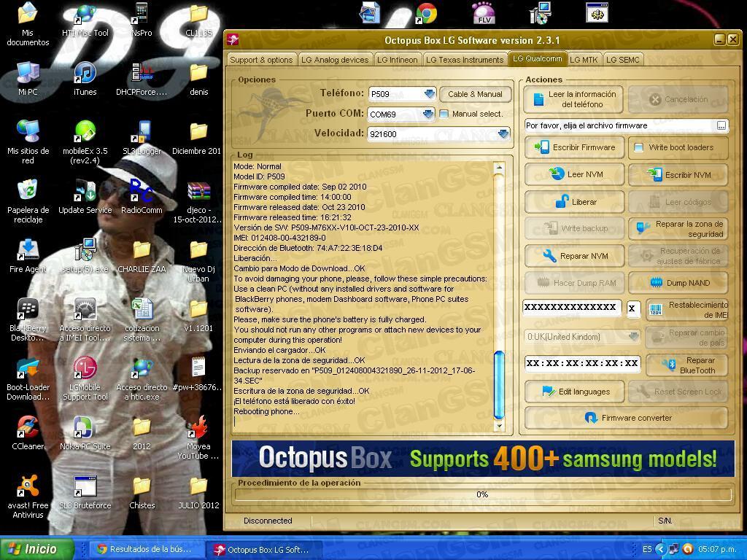Image resolution: width=747 pixels, height=560 pixels.
Task: Click the Reparar NVM button
Action: pos(574,256)
